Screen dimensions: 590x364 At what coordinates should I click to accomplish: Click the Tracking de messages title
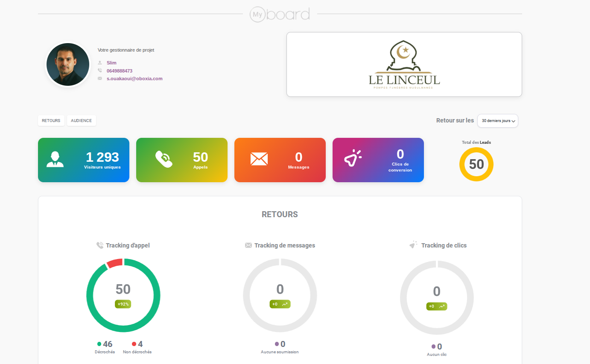pos(285,245)
